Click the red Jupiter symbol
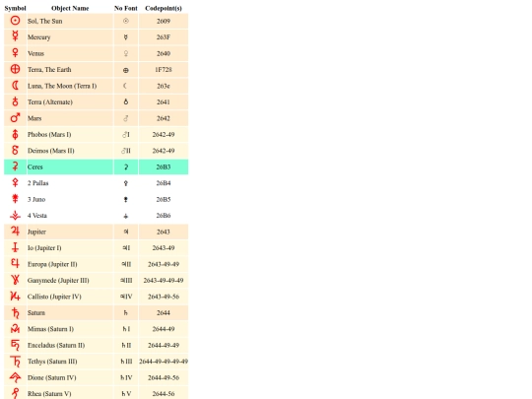This screenshot has height=399, width=532. pos(15,232)
